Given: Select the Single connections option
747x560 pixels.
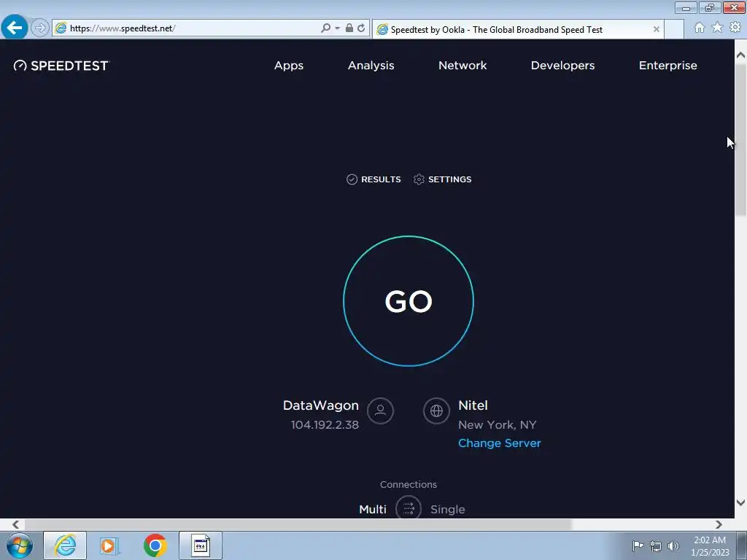Looking at the screenshot, I should pyautogui.click(x=447, y=510).
